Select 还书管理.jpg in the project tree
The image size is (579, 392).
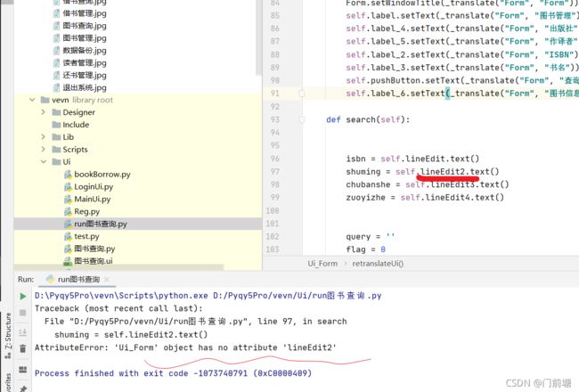85,76
